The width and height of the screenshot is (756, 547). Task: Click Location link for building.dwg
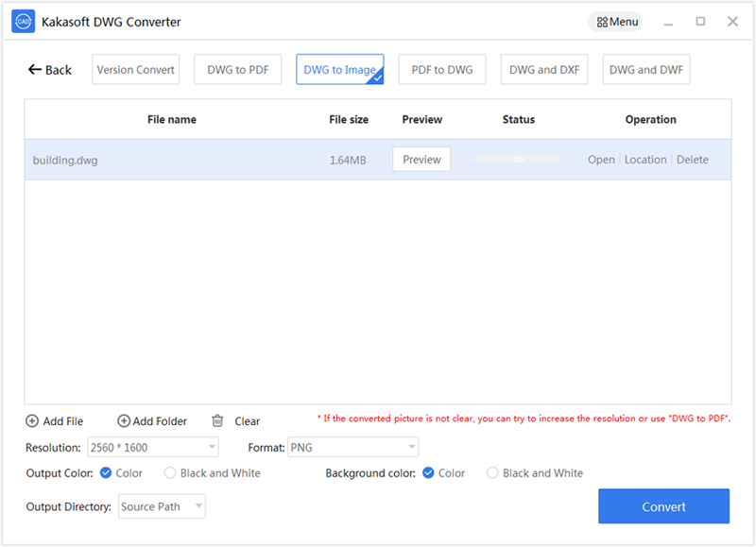[645, 160]
